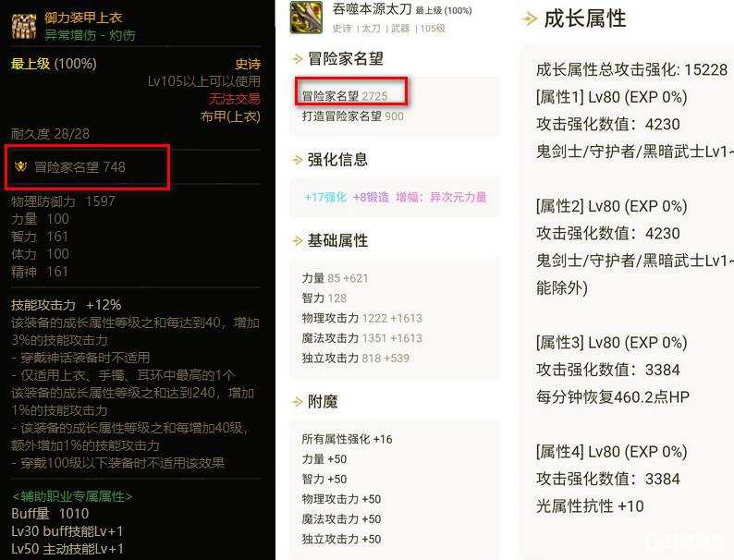Viewport: 734px width, 560px height.
Task: Select the 御力装甲上衣 item title
Action: tap(83, 18)
